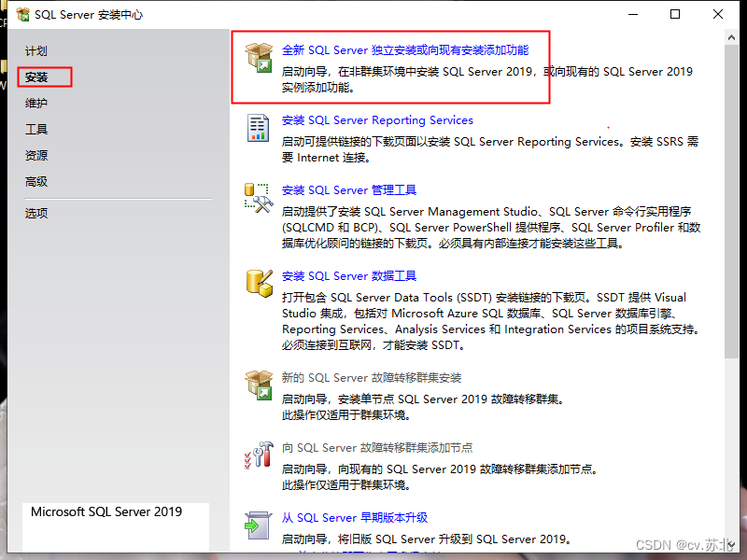Click the description text mentioning SSRS 需要 Internet 连接

[489, 149]
